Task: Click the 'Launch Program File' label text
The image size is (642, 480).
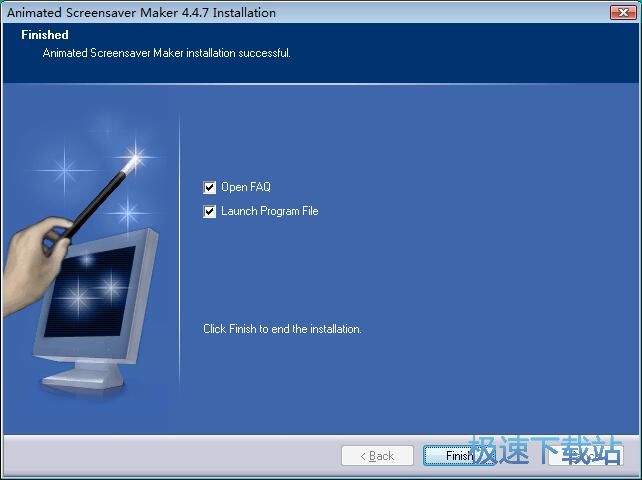Action: coord(269,211)
